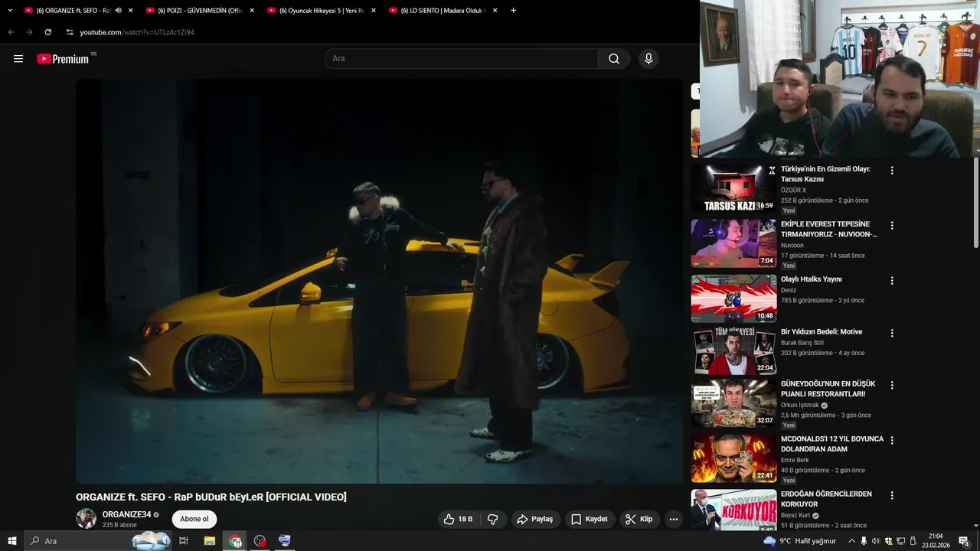
Task: Open the notification center icon
Action: tap(964, 541)
